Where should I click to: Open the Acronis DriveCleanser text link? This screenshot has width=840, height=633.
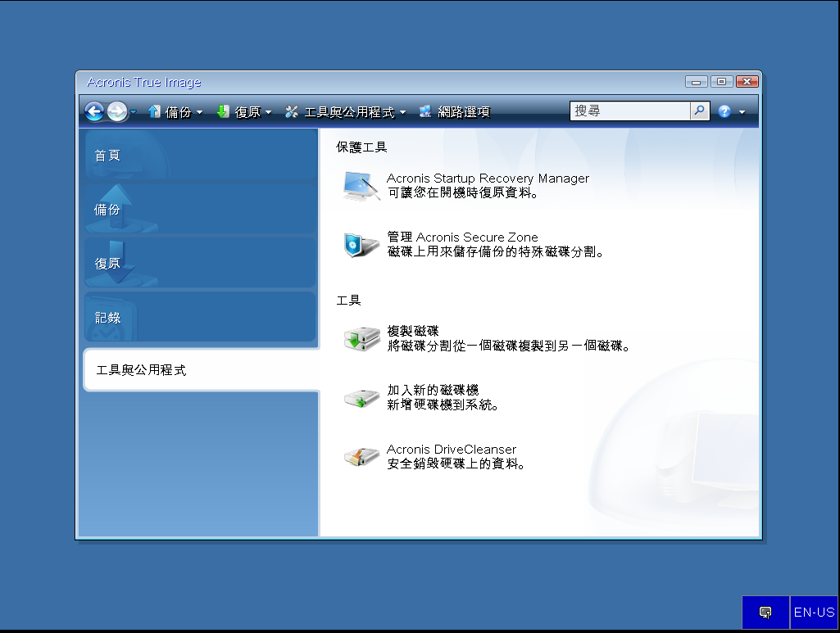pyautogui.click(x=452, y=450)
